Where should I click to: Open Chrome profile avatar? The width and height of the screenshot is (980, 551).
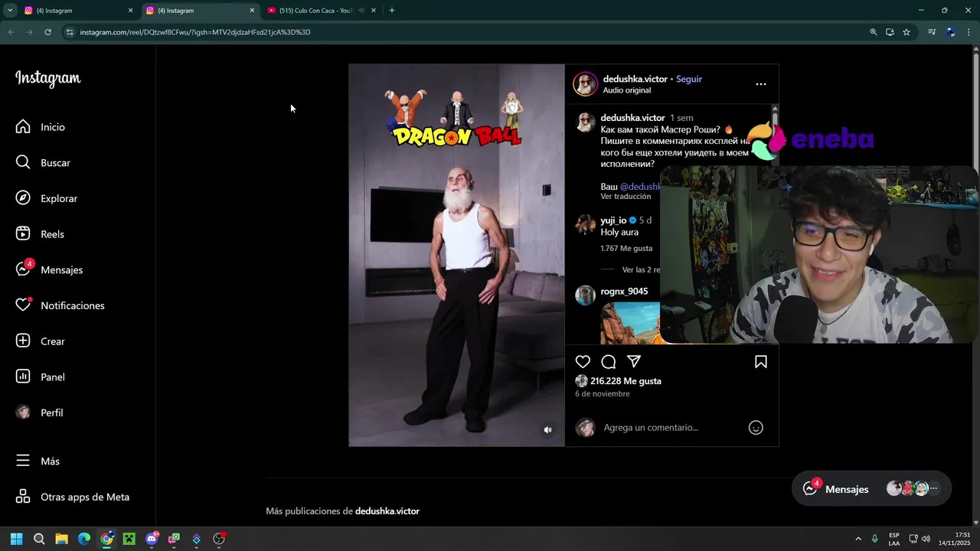[x=950, y=32]
